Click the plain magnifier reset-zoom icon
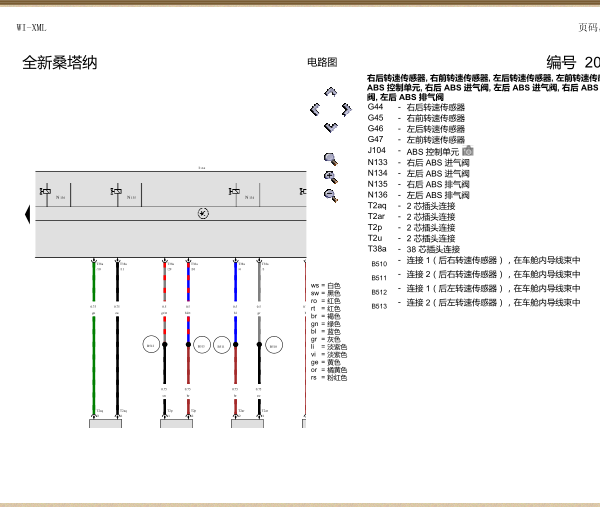This screenshot has width=600, height=513. coord(331,159)
